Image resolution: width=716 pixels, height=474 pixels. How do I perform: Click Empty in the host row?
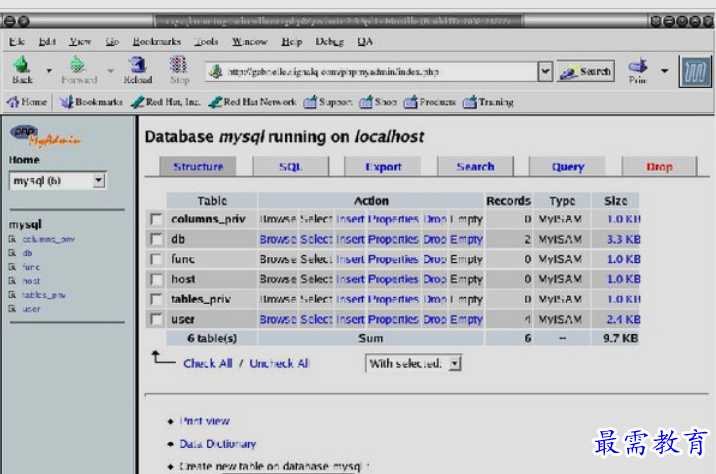tap(466, 279)
